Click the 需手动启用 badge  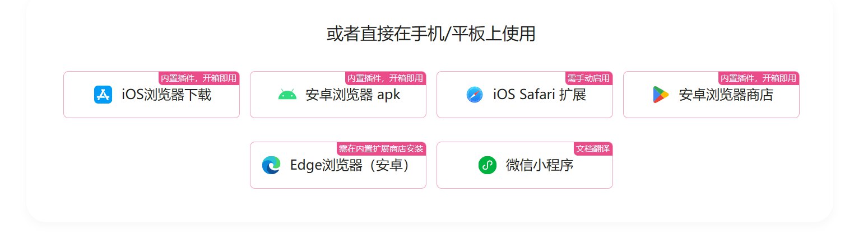click(x=589, y=78)
